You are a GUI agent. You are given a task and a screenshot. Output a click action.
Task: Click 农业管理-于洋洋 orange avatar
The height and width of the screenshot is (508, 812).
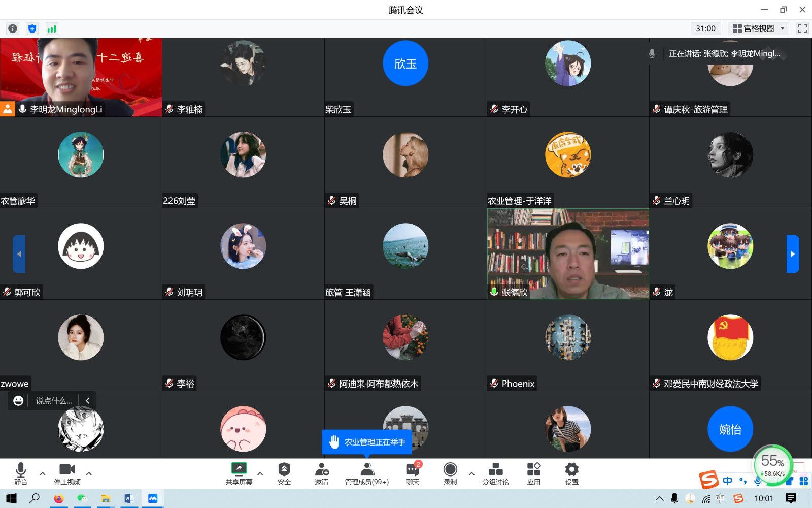point(568,154)
